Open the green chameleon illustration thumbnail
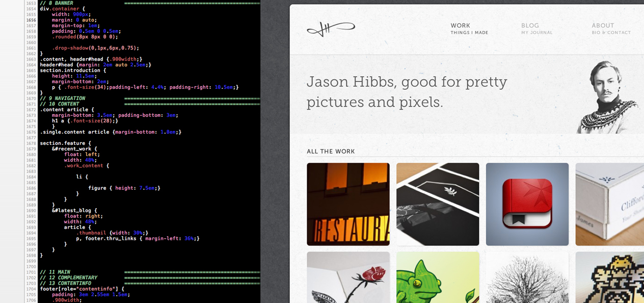Image resolution: width=644 pixels, height=303 pixels. 438,277
